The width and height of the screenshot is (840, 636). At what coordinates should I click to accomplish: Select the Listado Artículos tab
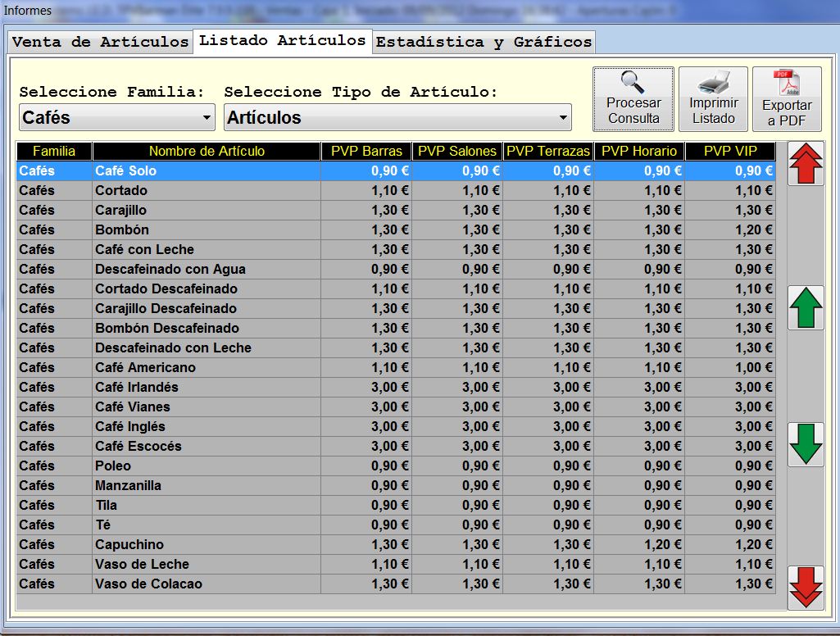283,40
